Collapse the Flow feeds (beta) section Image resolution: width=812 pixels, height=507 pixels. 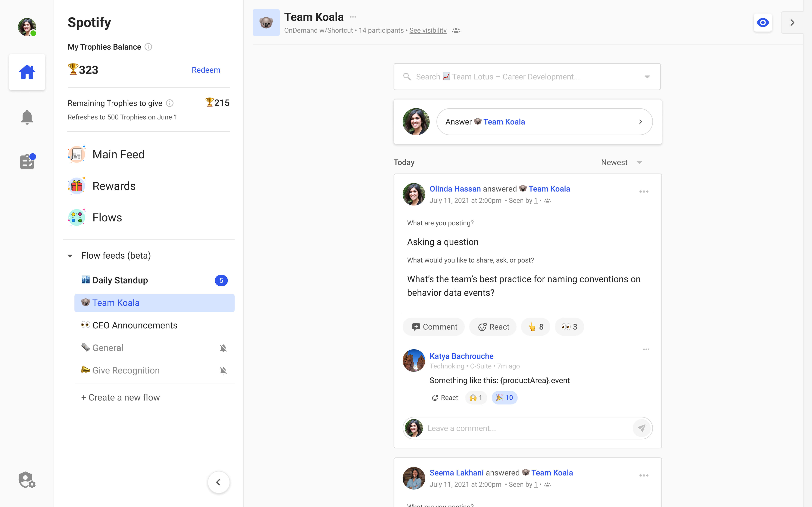pos(70,256)
